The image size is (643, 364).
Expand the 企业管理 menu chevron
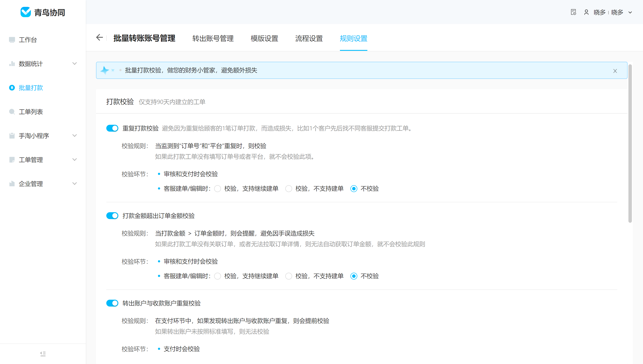coord(74,184)
